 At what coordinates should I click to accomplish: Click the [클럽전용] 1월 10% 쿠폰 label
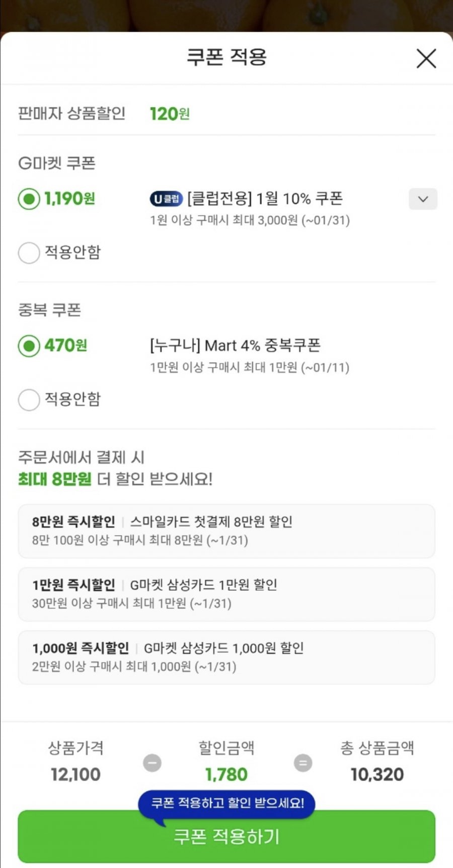265,199
